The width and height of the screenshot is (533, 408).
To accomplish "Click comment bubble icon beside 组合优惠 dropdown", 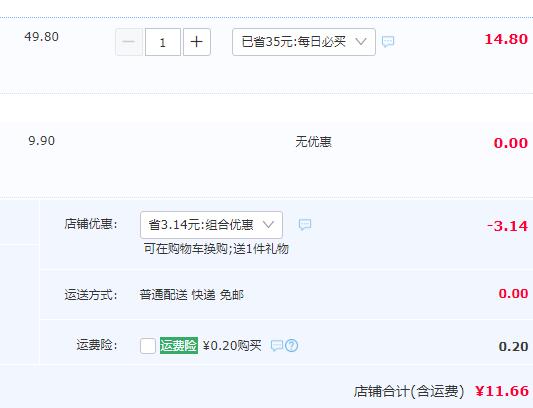I will click(305, 224).
